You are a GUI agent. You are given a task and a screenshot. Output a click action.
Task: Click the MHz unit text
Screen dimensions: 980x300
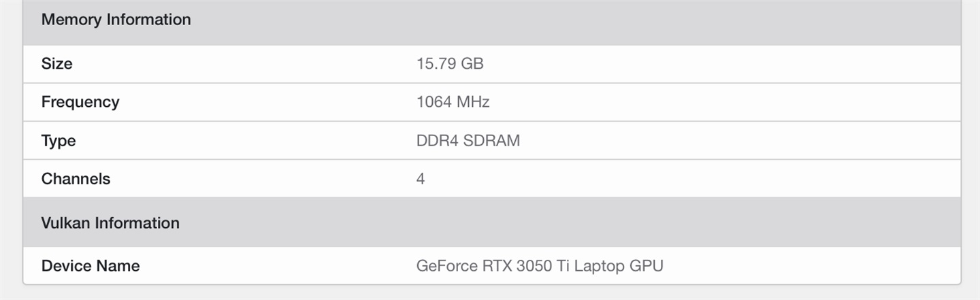[474, 102]
